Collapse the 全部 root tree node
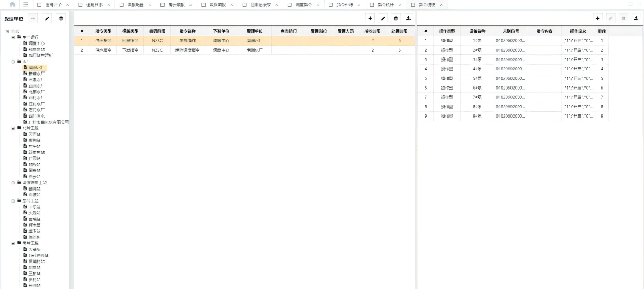 point(7,32)
